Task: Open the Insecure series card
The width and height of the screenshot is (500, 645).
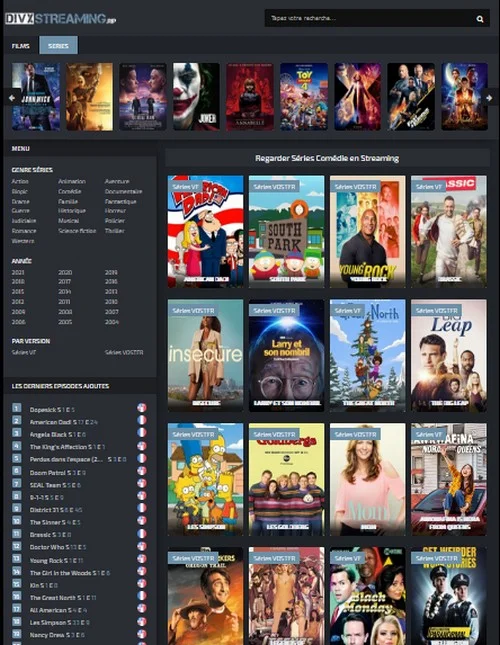Action: [206, 355]
